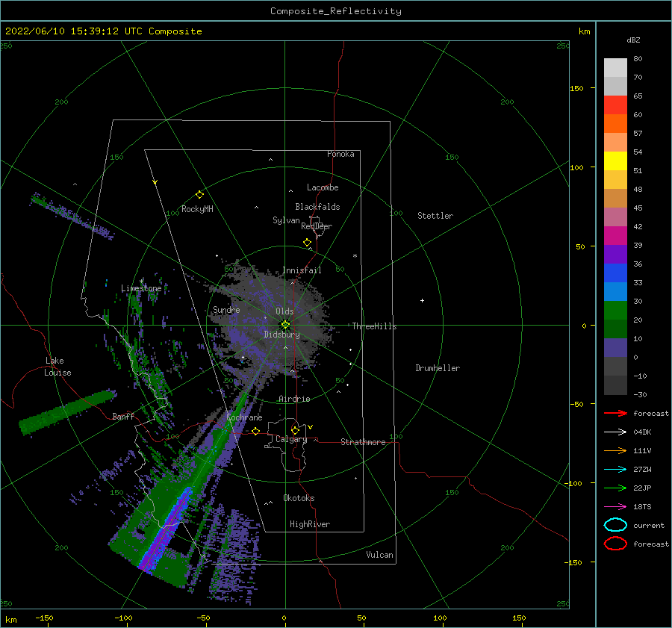Image resolution: width=672 pixels, height=628 pixels.
Task: Click the asterisk marker above Limestone
Action: pyautogui.click(x=141, y=282)
